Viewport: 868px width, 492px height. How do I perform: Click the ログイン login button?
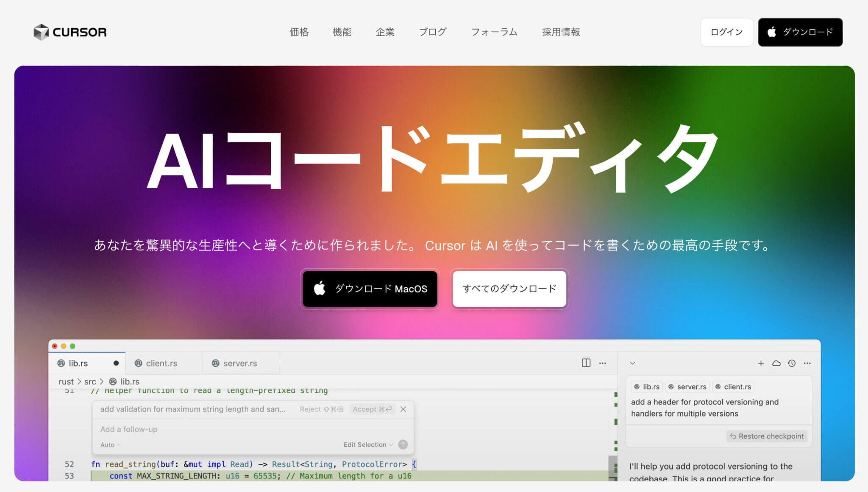pyautogui.click(x=726, y=32)
